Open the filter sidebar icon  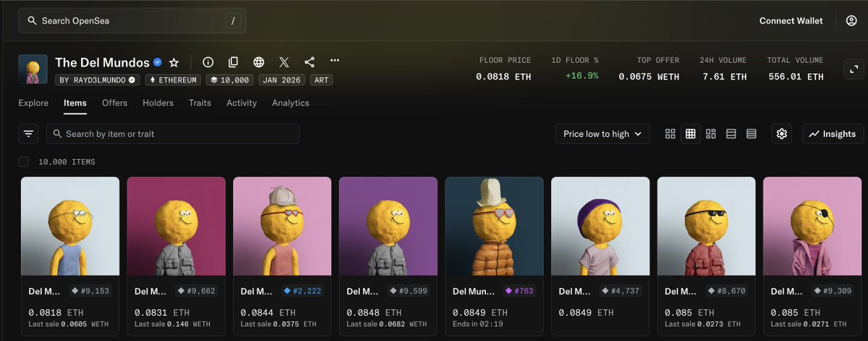coord(28,134)
